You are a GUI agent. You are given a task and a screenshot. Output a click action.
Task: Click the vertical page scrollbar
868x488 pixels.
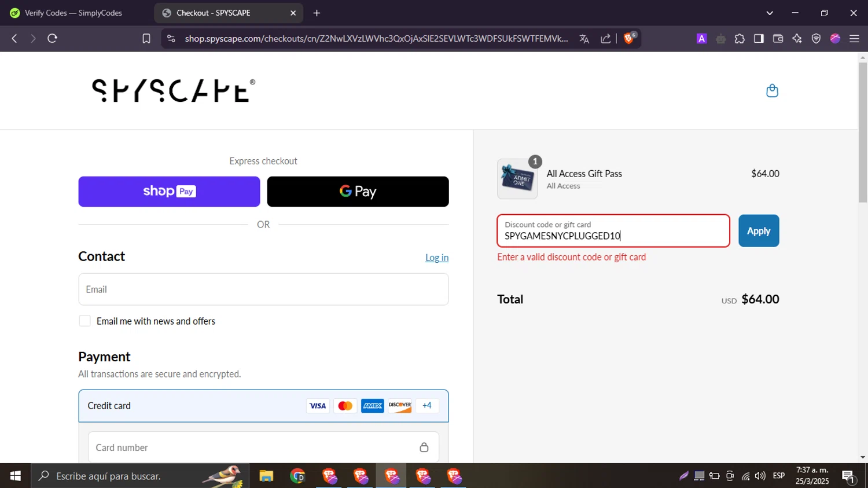[863, 132]
